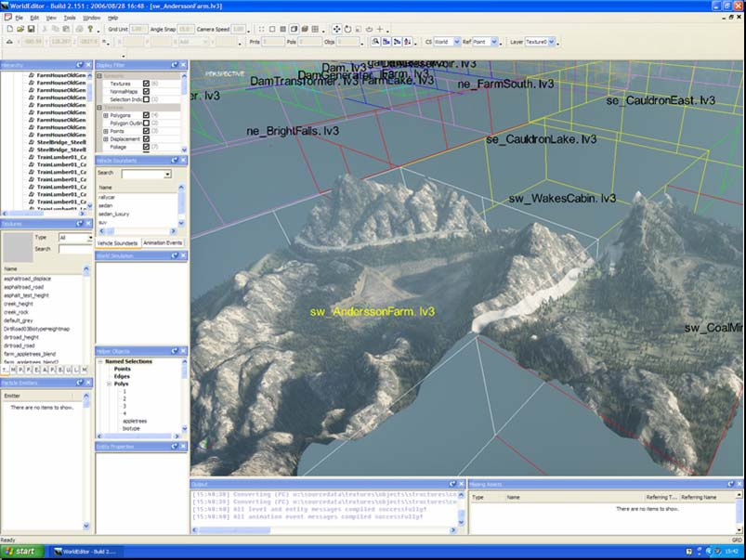Click the pin icon on Entity Properties panel
The height and width of the screenshot is (560, 746).
[x=175, y=447]
